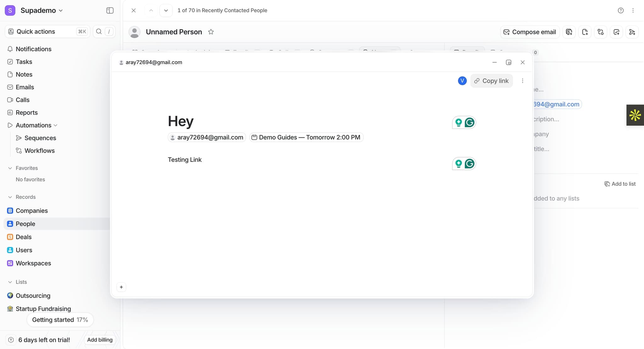Open Deals from the sidebar
The height and width of the screenshot is (349, 644).
24,237
